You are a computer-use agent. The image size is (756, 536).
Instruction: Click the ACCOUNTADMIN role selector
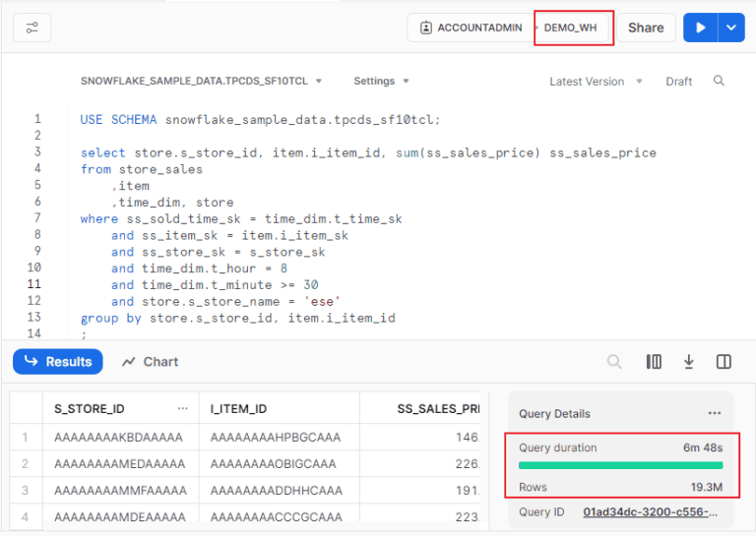(472, 28)
